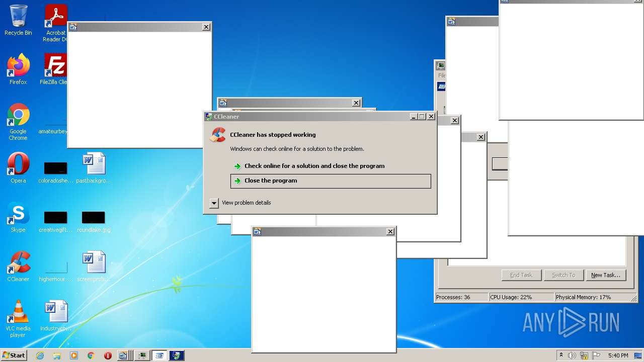Expand View problem details arrow
Screen dimensions: 644x362
pyautogui.click(x=214, y=203)
